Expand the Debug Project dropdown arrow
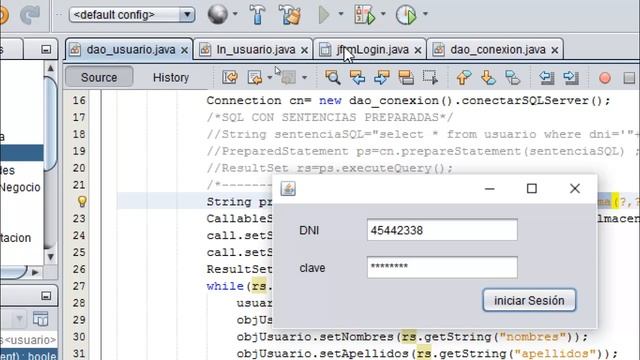Image resolution: width=640 pixels, height=360 pixels. click(x=383, y=14)
